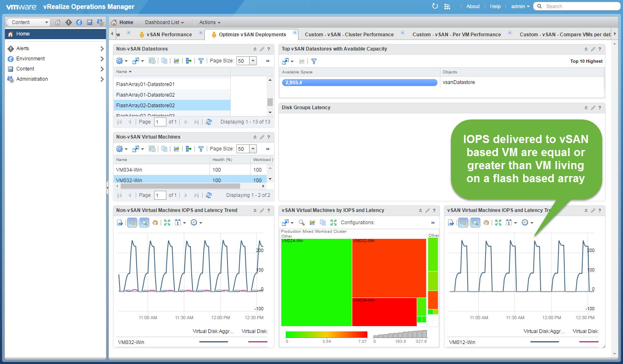Open the Content dropdown in the left panel
Screen dimensions: 623x364
28,22
